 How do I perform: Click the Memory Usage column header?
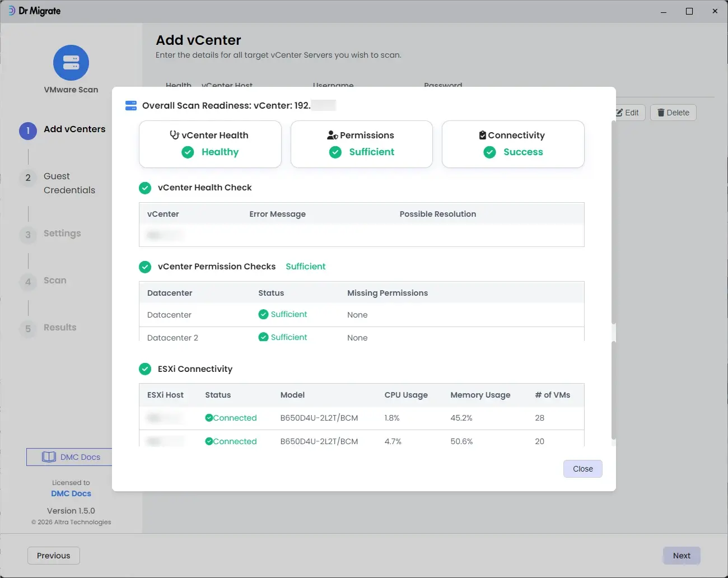pos(480,395)
